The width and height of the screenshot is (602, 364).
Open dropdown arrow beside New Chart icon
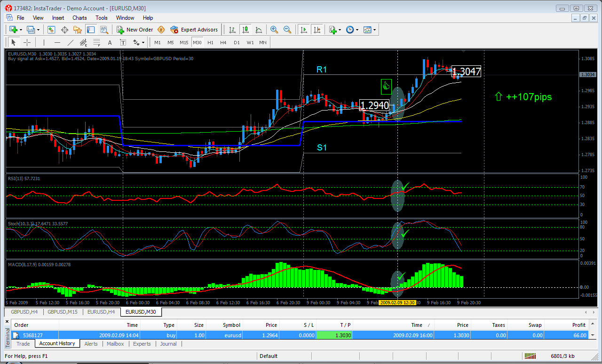pos(20,30)
